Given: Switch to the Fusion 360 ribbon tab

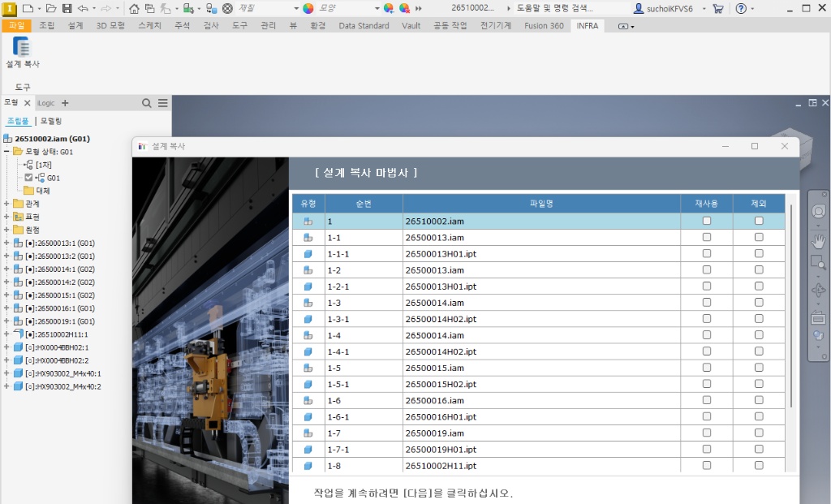Looking at the screenshot, I should click(544, 25).
